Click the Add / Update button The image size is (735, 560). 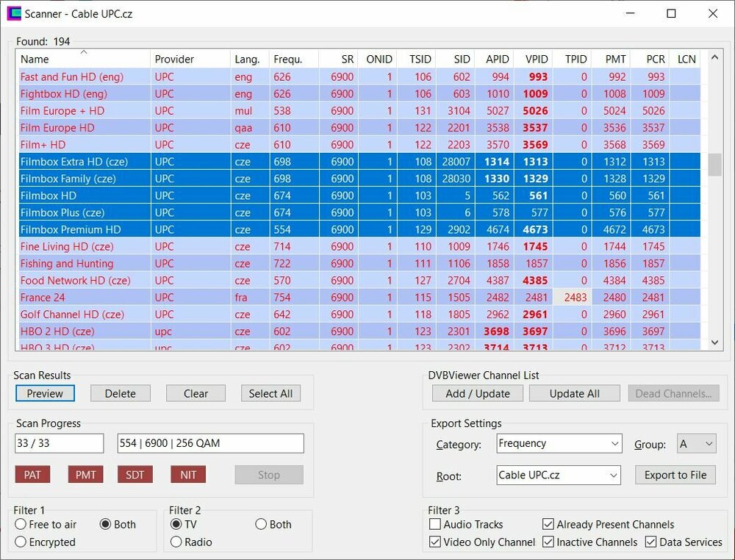click(477, 394)
